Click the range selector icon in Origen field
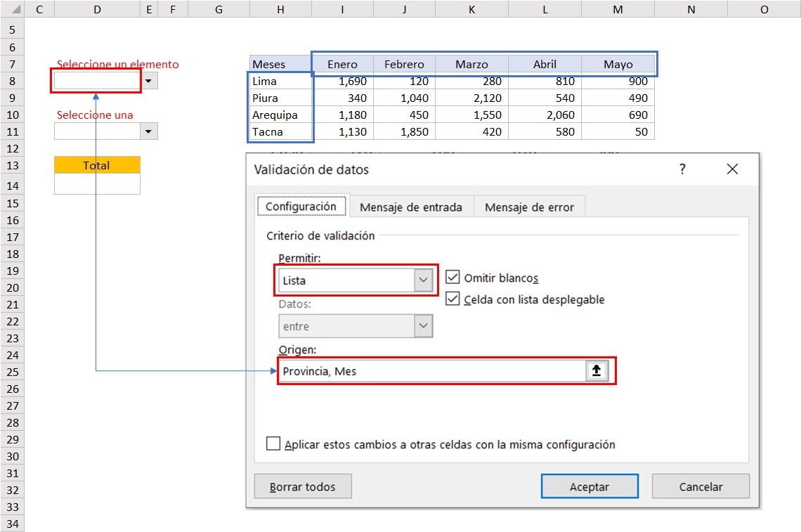This screenshot has width=801, height=532. (x=597, y=370)
